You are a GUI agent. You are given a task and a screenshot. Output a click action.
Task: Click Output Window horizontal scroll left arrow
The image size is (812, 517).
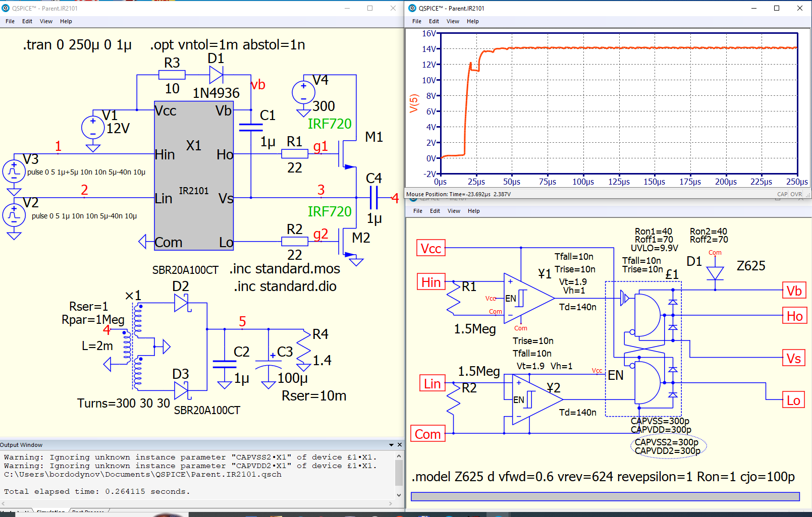coord(3,503)
